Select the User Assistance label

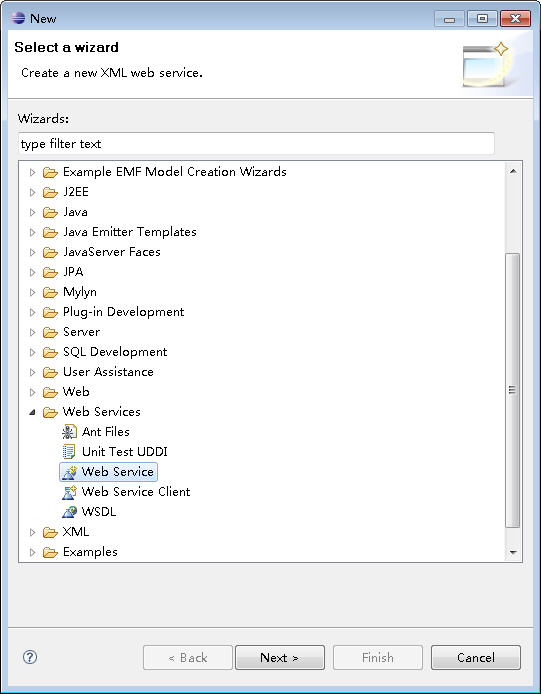click(x=108, y=371)
